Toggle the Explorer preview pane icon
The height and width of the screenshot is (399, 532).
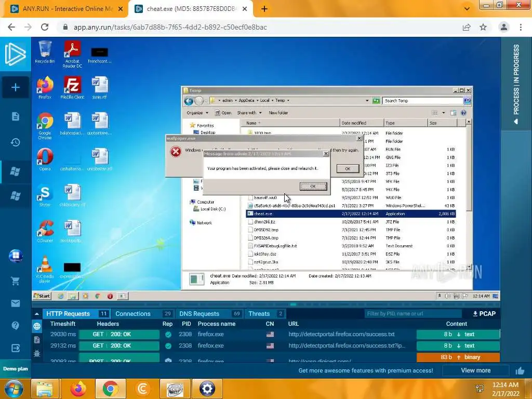point(453,113)
